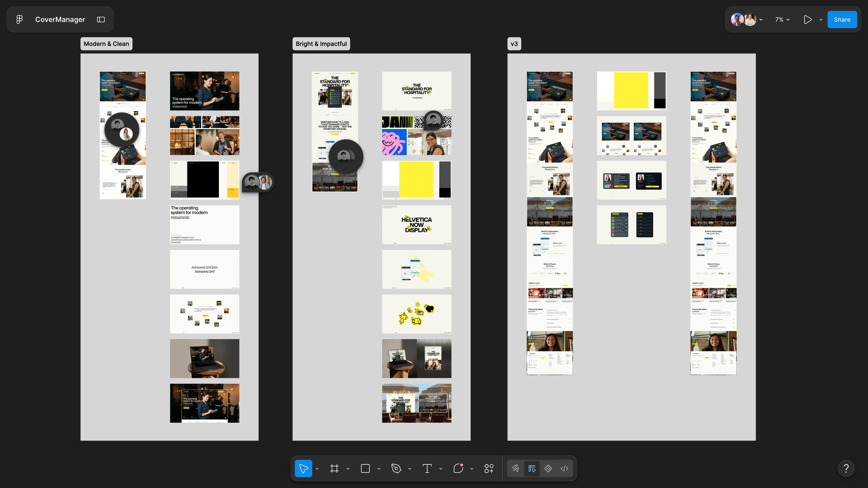Expand the shape tools chevron
This screenshot has height=488, width=868.
point(379,468)
